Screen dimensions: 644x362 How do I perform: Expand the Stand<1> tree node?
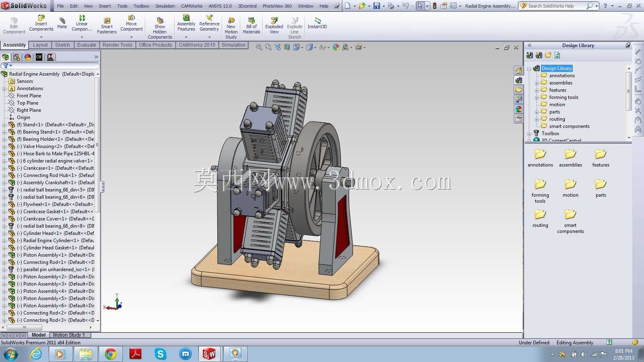(x=4, y=125)
